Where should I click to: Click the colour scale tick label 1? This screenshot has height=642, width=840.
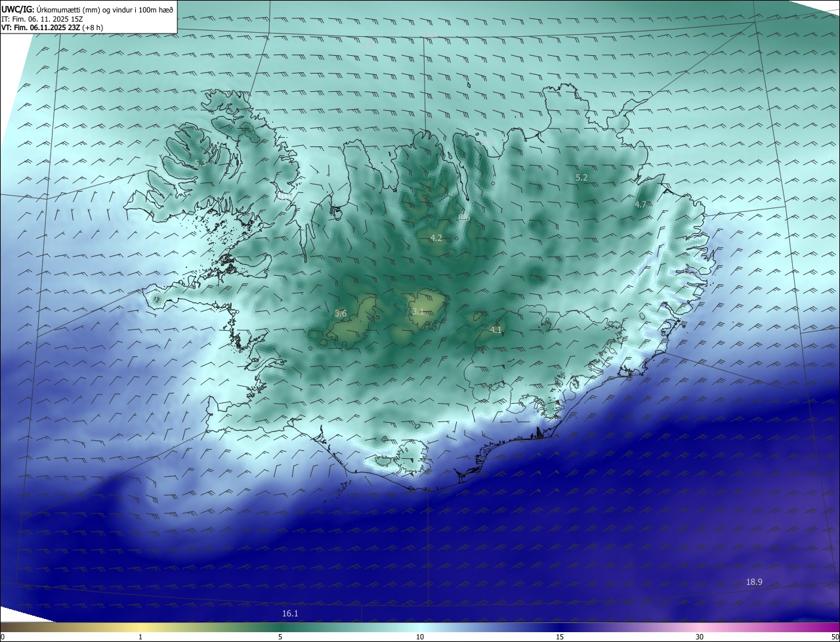coord(140,637)
